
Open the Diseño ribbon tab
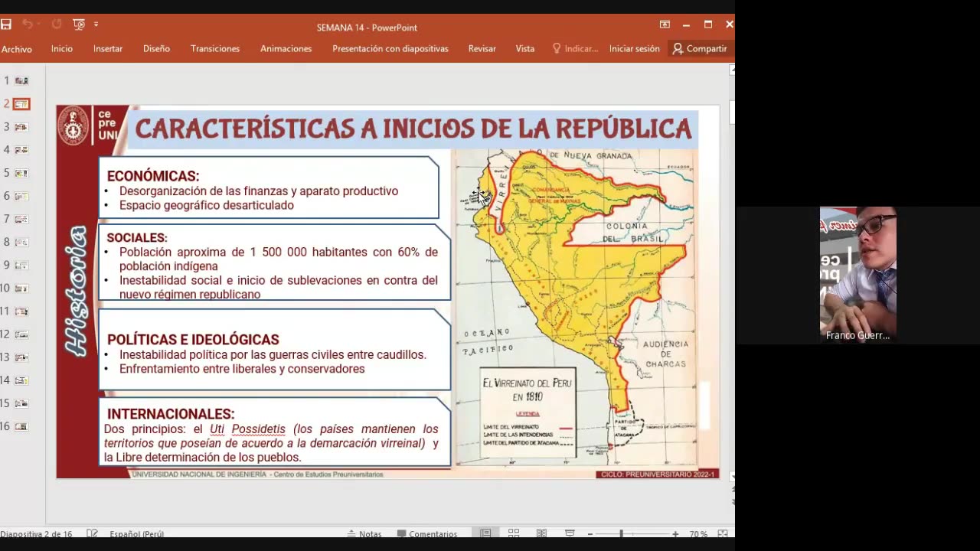click(156, 48)
